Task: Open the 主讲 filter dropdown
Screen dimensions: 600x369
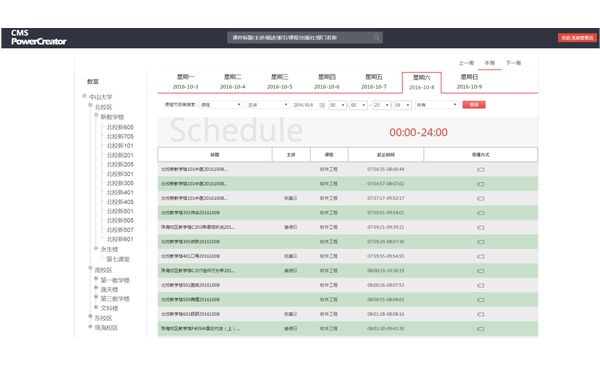Action: pyautogui.click(x=268, y=105)
